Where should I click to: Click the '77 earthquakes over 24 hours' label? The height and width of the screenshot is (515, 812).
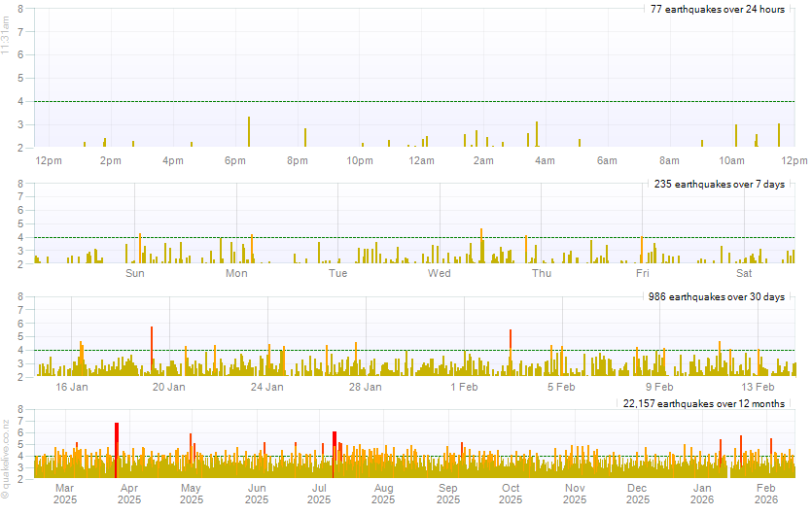[718, 9]
